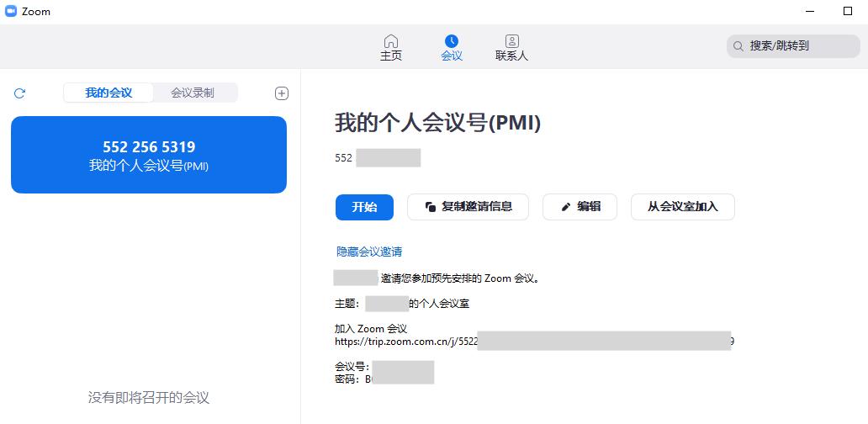Image resolution: width=868 pixels, height=424 pixels.
Task: Open the 联系人 contacts tab
Action: point(511,48)
